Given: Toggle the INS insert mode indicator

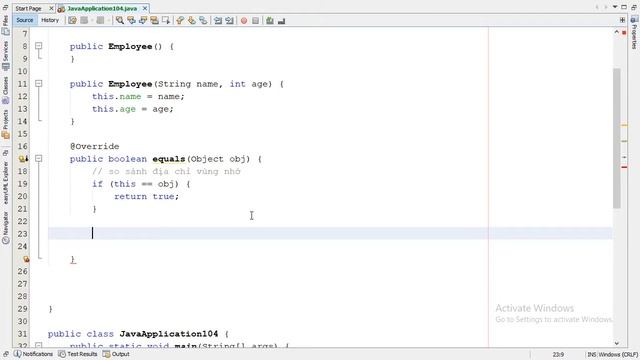Looking at the screenshot, I should coord(591,354).
